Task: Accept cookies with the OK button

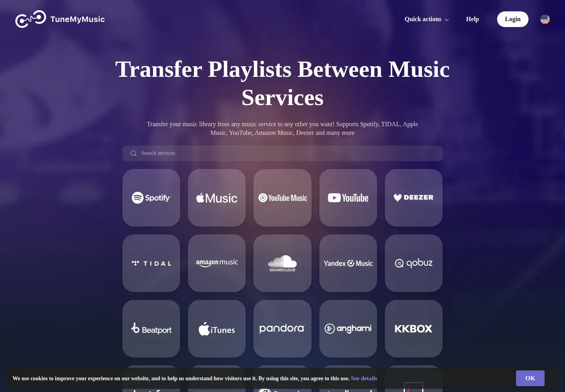Action: tap(530, 378)
